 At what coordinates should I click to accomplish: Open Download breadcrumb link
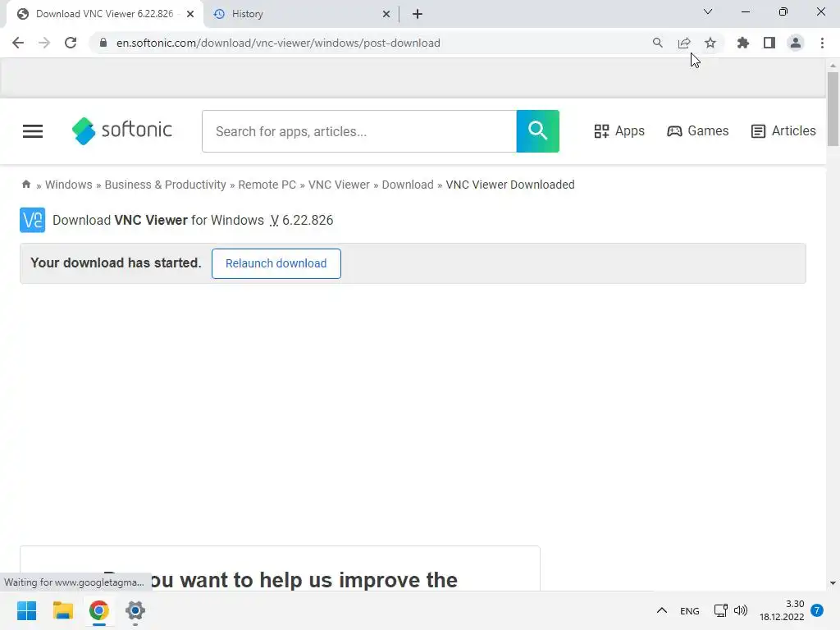pyautogui.click(x=408, y=185)
